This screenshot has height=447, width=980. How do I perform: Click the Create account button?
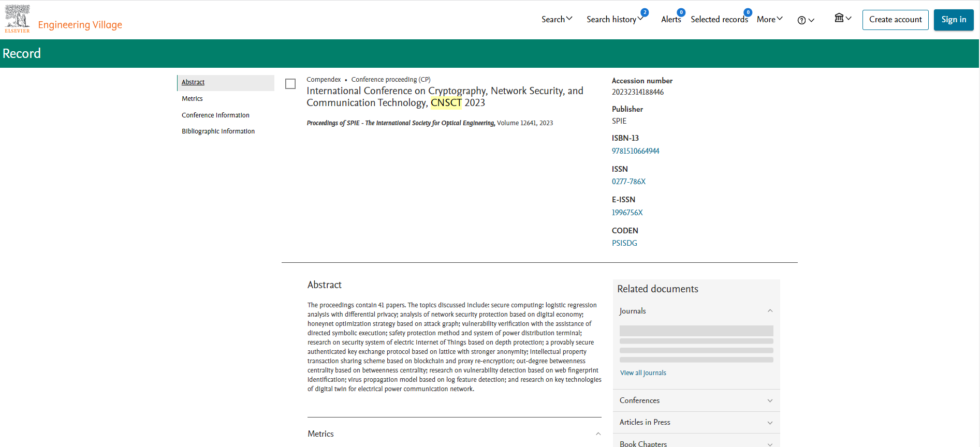point(895,20)
